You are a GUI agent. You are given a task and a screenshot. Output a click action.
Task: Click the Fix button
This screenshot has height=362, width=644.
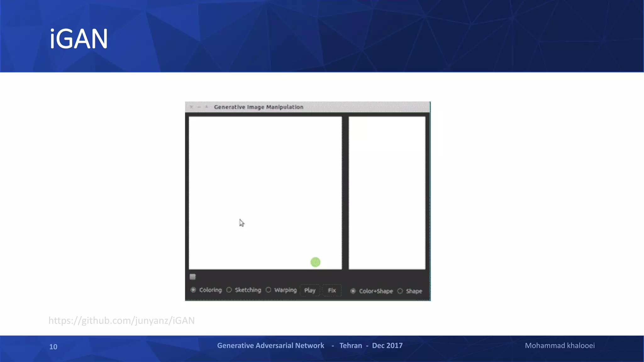(332, 290)
